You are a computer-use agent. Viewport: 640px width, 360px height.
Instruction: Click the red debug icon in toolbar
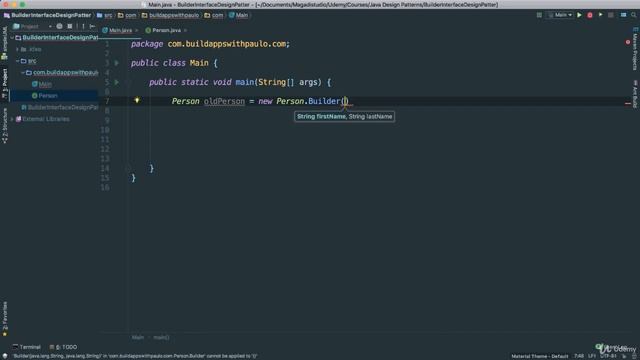590,15
